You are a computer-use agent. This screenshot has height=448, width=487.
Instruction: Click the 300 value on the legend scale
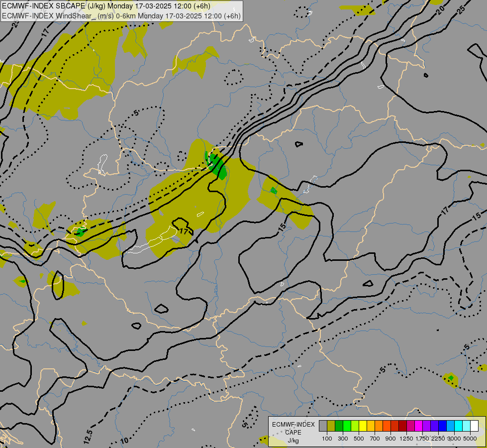[343, 439]
